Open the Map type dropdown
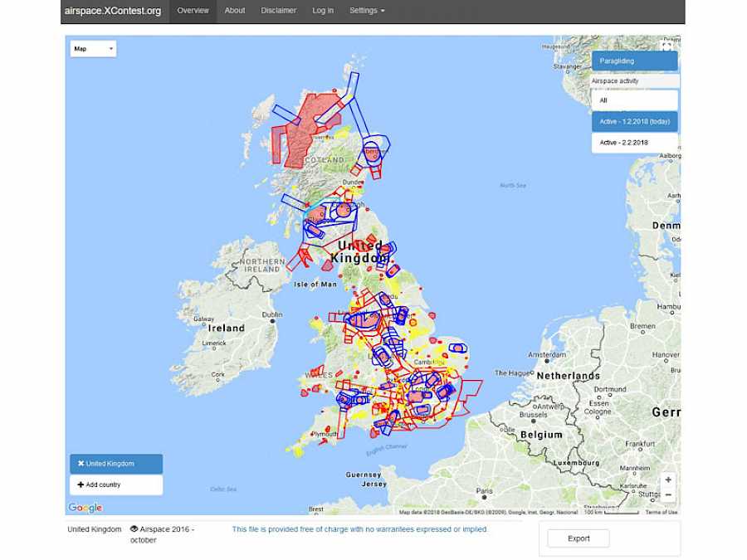The image size is (747, 560). [93, 49]
